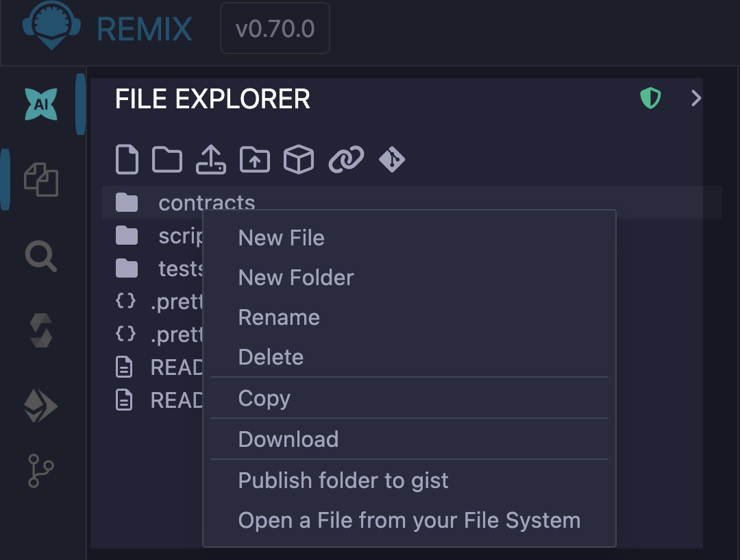Click the green shield icon

coord(650,98)
